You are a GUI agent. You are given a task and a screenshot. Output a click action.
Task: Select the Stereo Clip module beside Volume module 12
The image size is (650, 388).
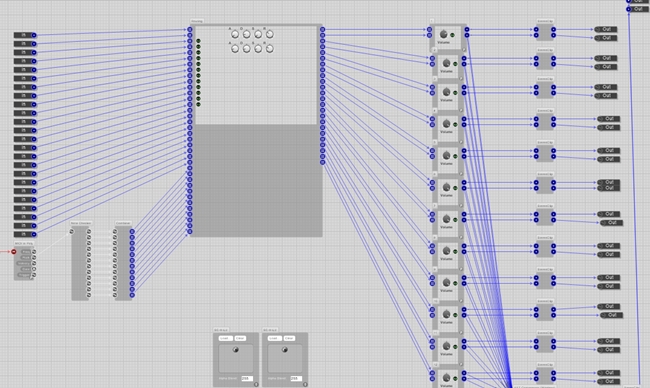click(545, 376)
